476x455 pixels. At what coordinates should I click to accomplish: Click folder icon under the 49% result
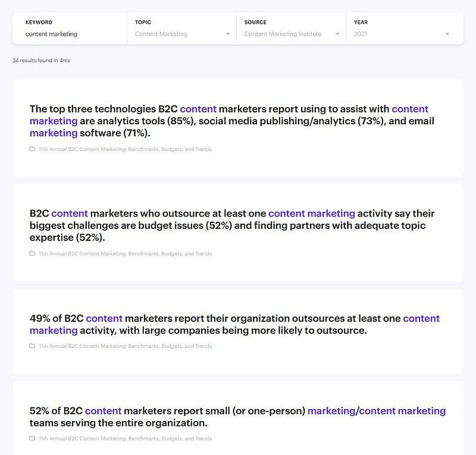coord(32,346)
